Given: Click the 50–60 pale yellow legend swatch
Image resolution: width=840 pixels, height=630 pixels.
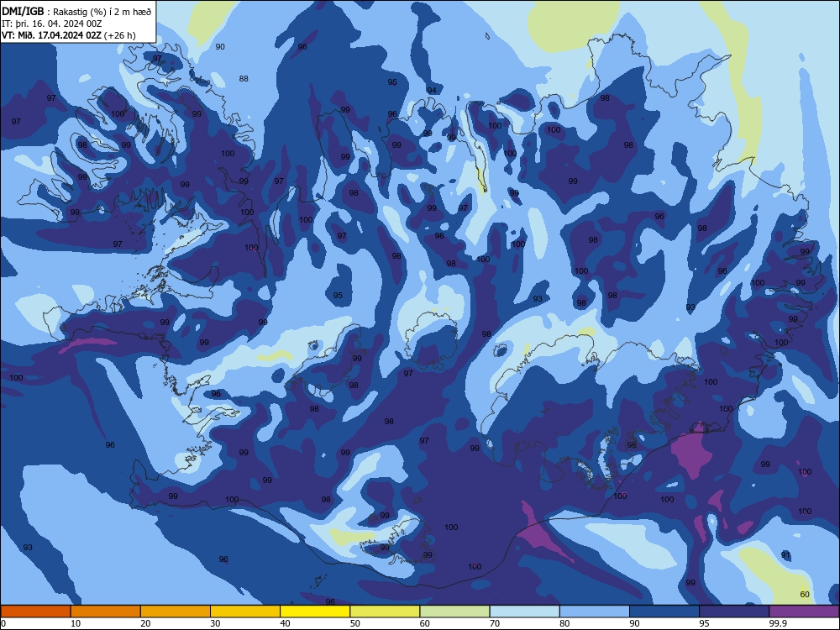Looking at the screenshot, I should tap(385, 612).
